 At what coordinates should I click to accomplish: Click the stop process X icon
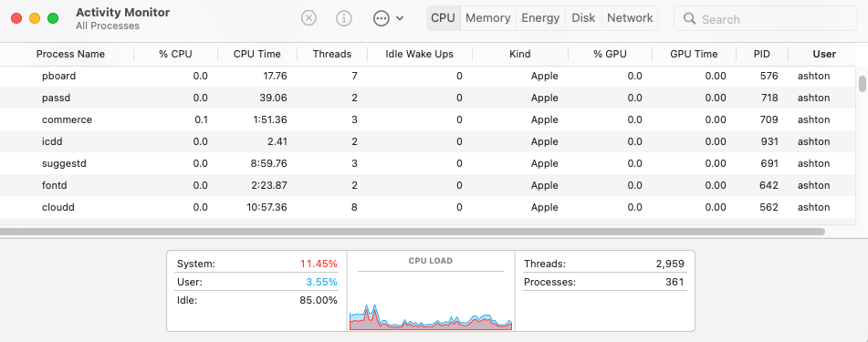309,18
